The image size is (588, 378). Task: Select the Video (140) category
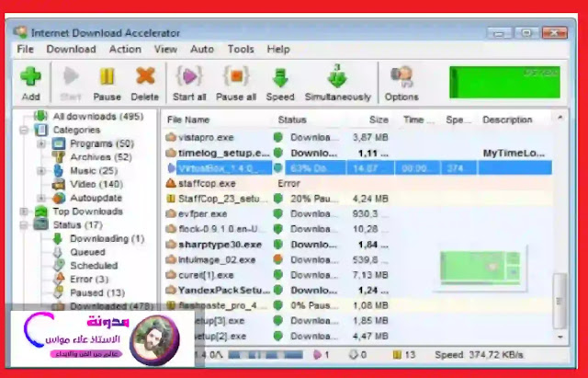point(96,184)
